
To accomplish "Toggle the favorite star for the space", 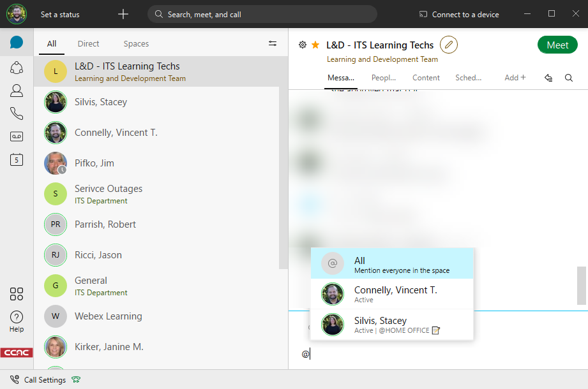I will (x=315, y=45).
